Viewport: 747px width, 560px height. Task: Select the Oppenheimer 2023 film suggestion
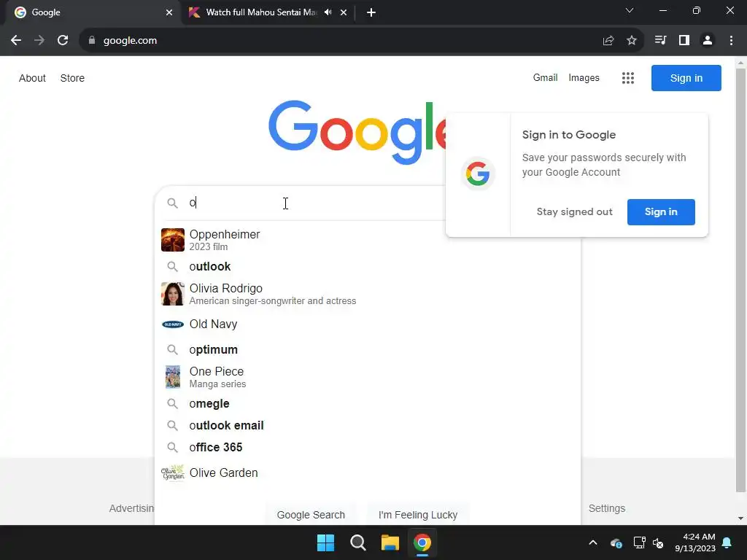(x=368, y=239)
